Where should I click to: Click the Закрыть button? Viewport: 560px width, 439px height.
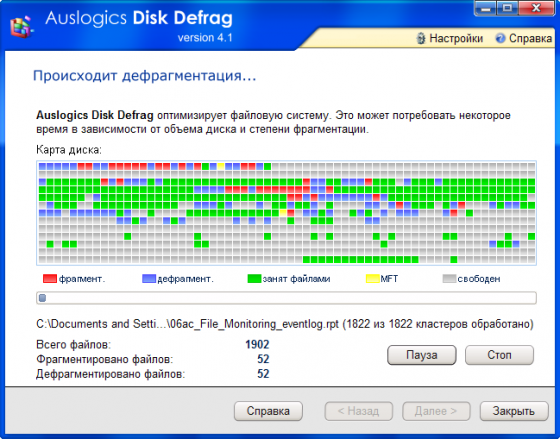[x=514, y=411]
